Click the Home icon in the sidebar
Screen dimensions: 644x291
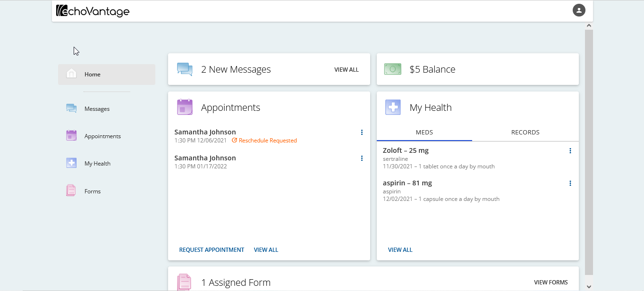(x=71, y=74)
